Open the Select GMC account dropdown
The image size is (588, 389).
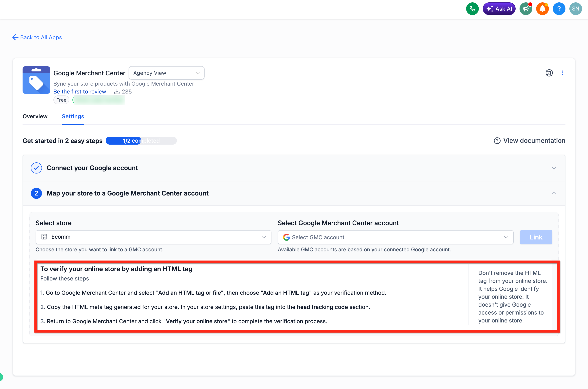coord(395,237)
